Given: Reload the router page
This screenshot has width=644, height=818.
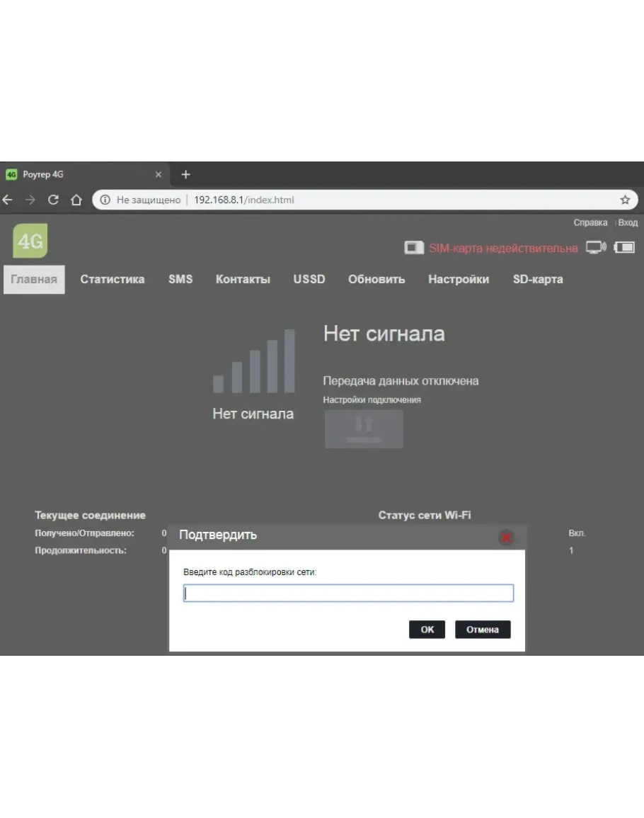Looking at the screenshot, I should 53,200.
